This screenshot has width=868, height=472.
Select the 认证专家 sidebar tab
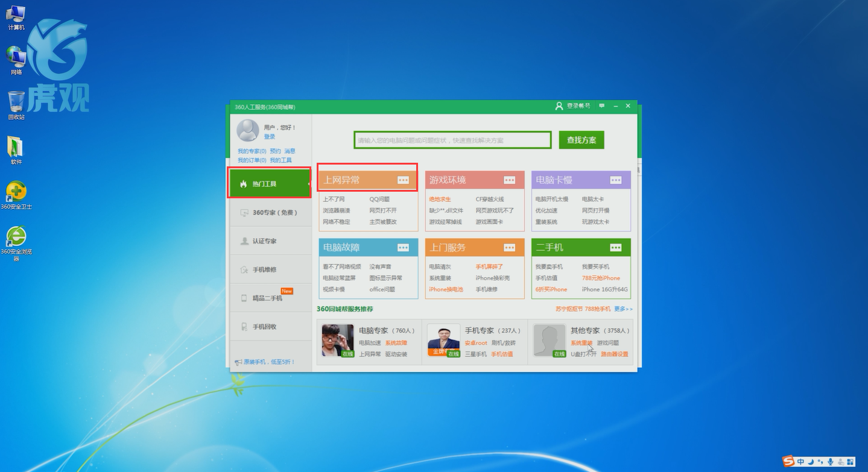[x=270, y=241]
